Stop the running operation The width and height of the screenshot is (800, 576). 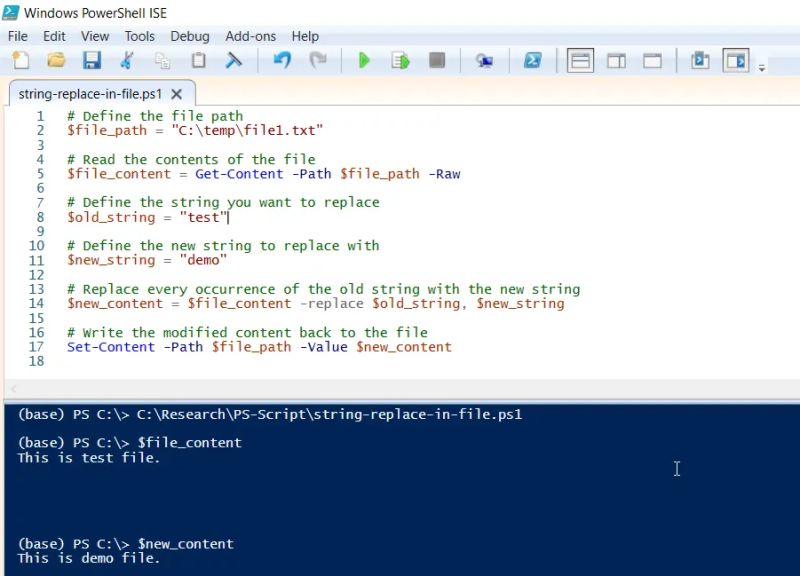point(436,60)
